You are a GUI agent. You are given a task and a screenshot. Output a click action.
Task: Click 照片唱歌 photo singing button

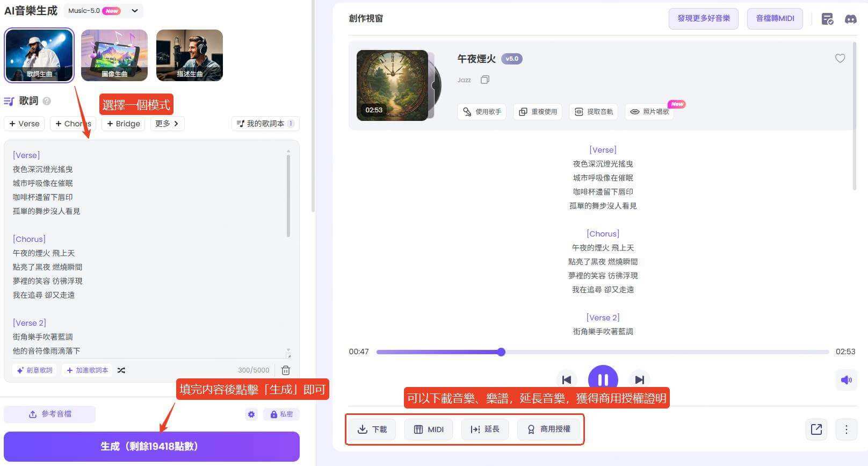pos(649,112)
